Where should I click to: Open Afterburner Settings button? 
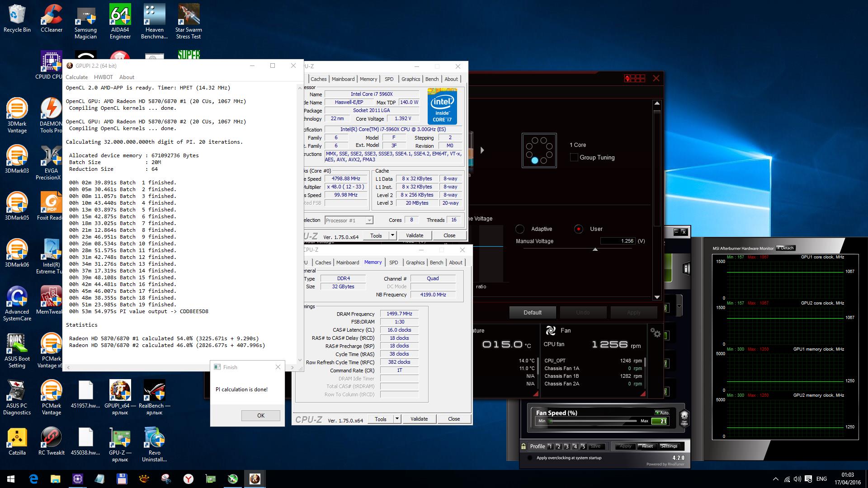tap(669, 446)
